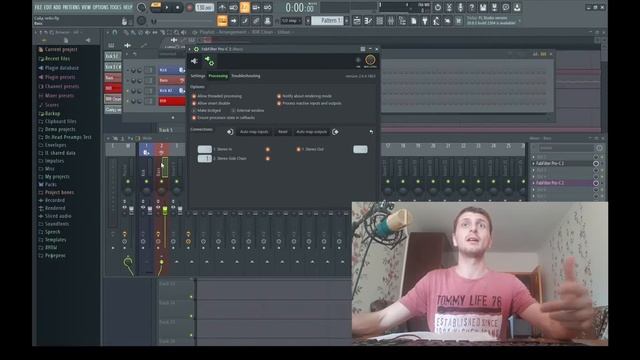Select the Processing tab
Screen dimensions: 640x360
(x=218, y=76)
